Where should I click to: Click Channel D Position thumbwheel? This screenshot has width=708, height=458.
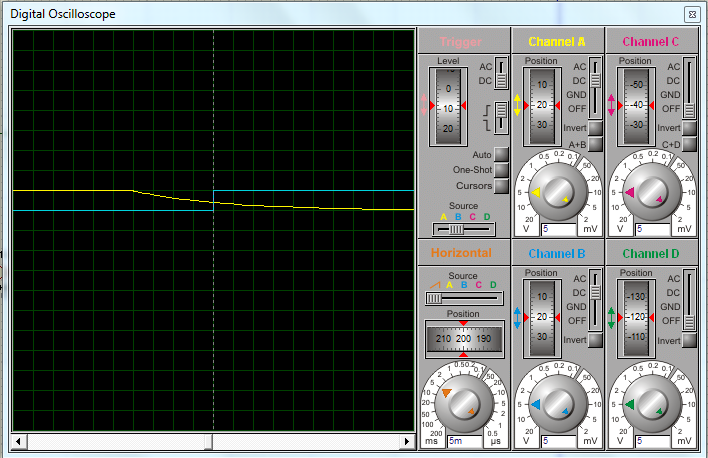(x=636, y=319)
